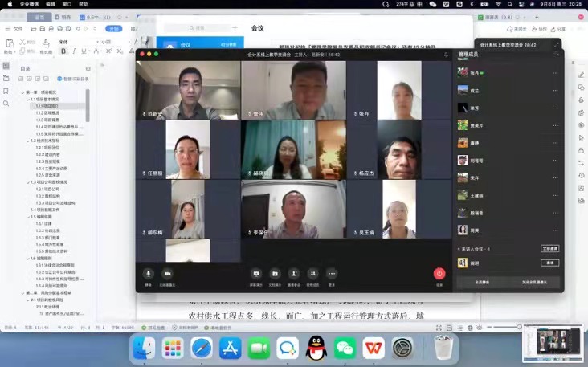The width and height of the screenshot is (588, 367).
Task: Open the WPS Office dock icon
Action: tap(374, 348)
